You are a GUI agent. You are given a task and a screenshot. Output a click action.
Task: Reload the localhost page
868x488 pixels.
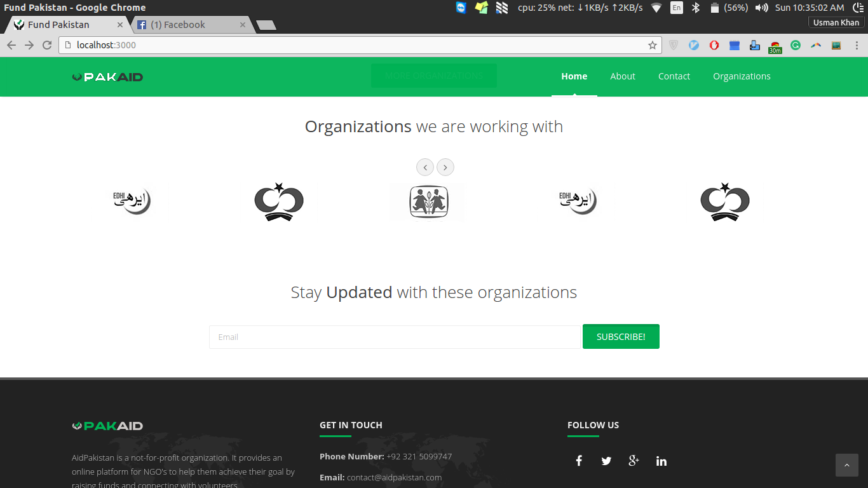pyautogui.click(x=47, y=45)
